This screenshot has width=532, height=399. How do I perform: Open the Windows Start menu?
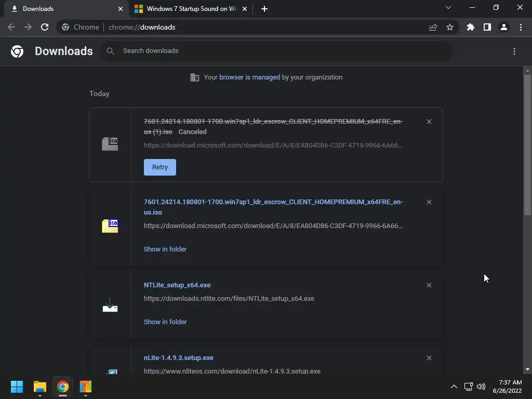coord(17,387)
